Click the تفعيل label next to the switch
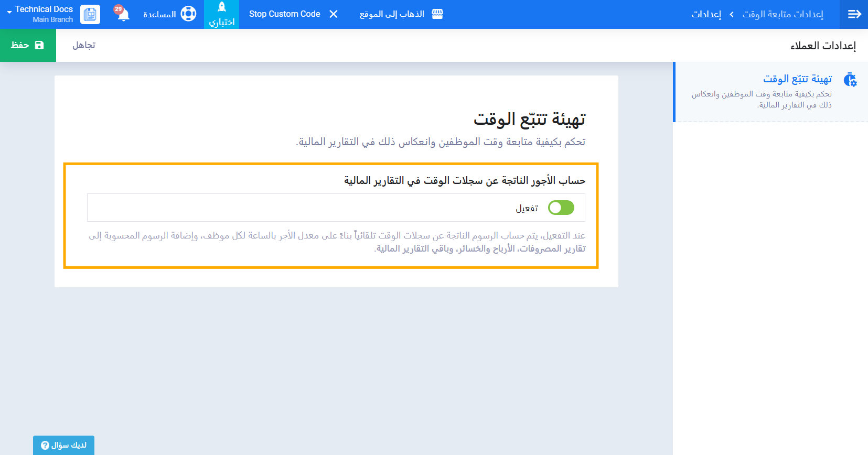Image resolution: width=868 pixels, height=455 pixels. pyautogui.click(x=527, y=209)
